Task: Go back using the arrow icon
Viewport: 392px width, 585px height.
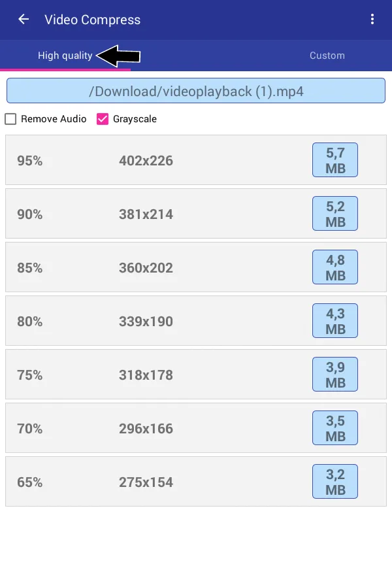Action: pyautogui.click(x=24, y=20)
